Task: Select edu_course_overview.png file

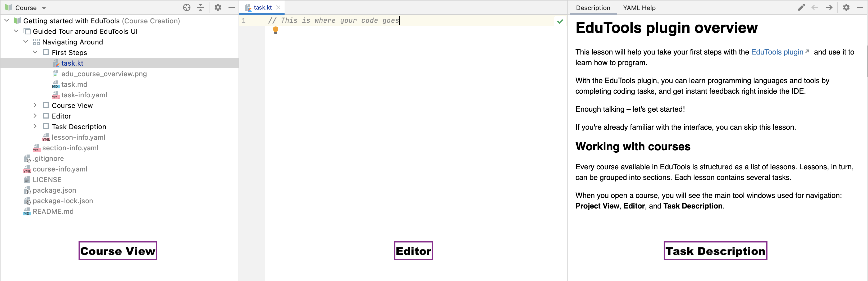Action: tap(104, 74)
